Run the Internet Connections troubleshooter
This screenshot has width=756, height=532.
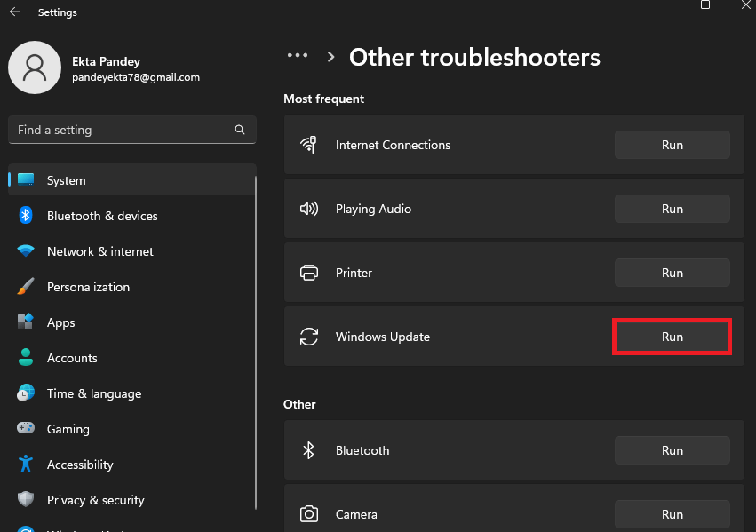(672, 145)
